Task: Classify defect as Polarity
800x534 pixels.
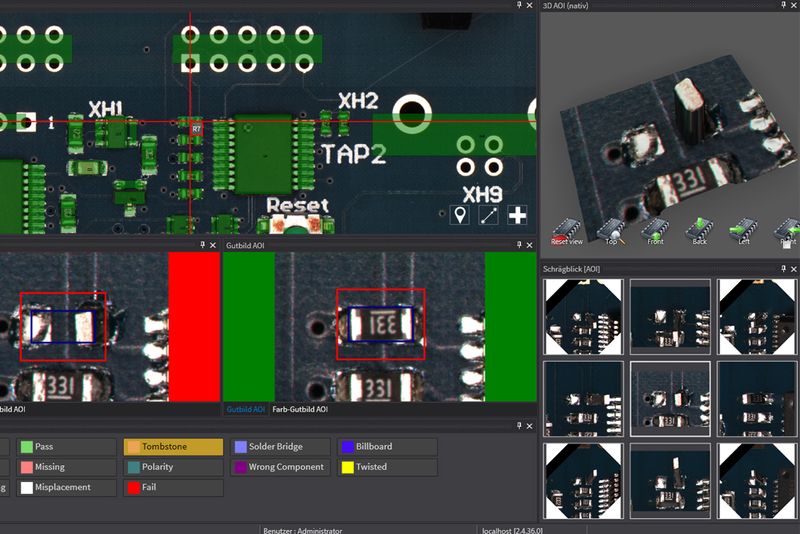Action: coord(173,467)
